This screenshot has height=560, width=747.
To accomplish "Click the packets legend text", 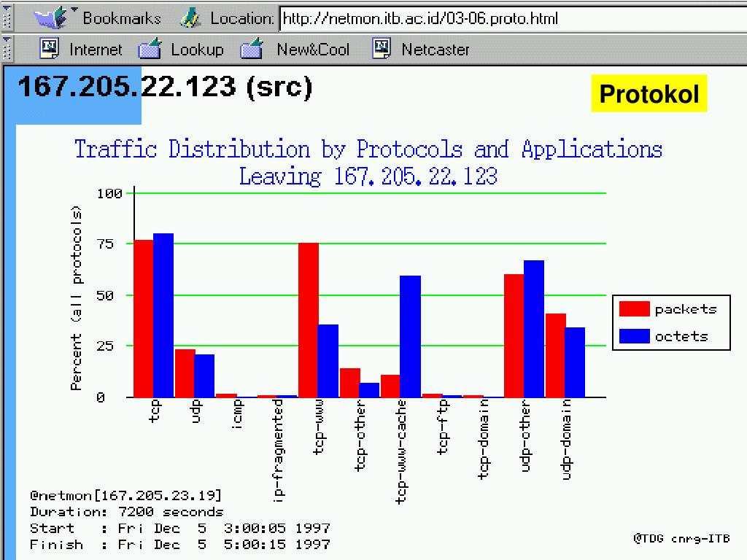I will (686, 309).
